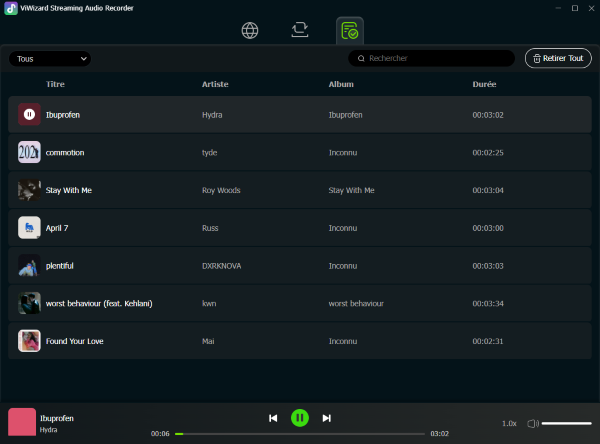600x444 pixels.
Task: Pause playback with the green button
Action: coord(300,418)
